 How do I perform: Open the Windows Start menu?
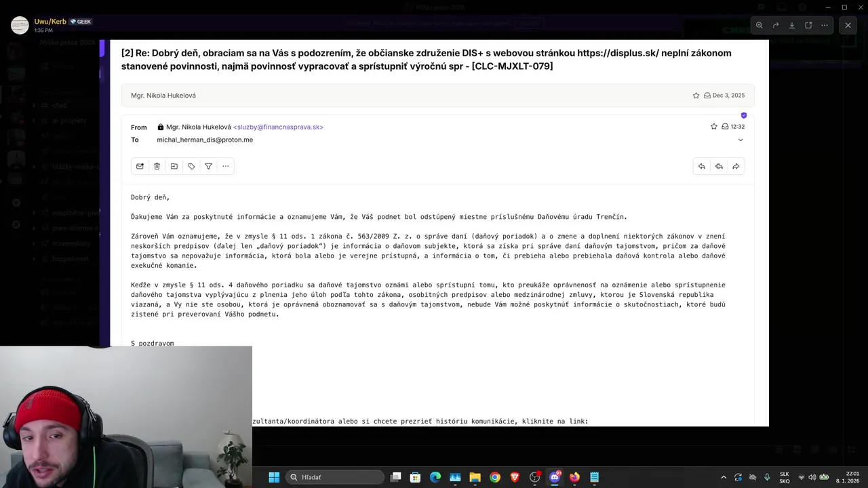[274, 477]
